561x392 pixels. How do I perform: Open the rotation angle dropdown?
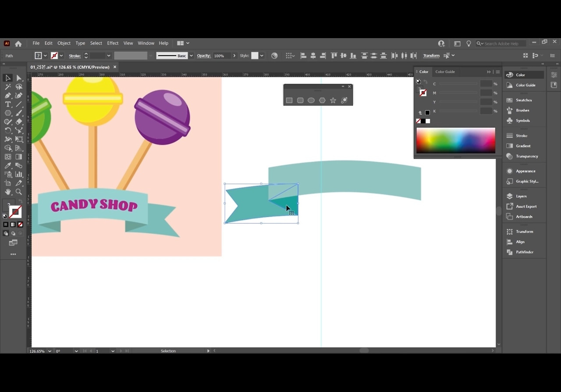(76, 351)
